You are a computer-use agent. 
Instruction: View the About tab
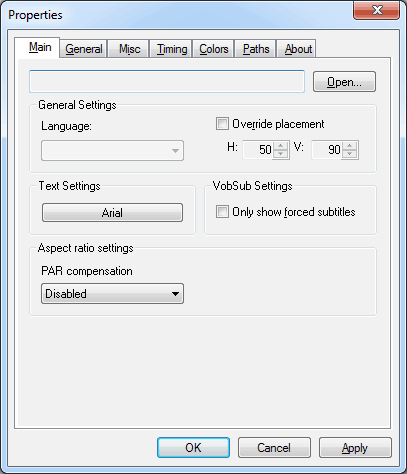click(x=298, y=49)
